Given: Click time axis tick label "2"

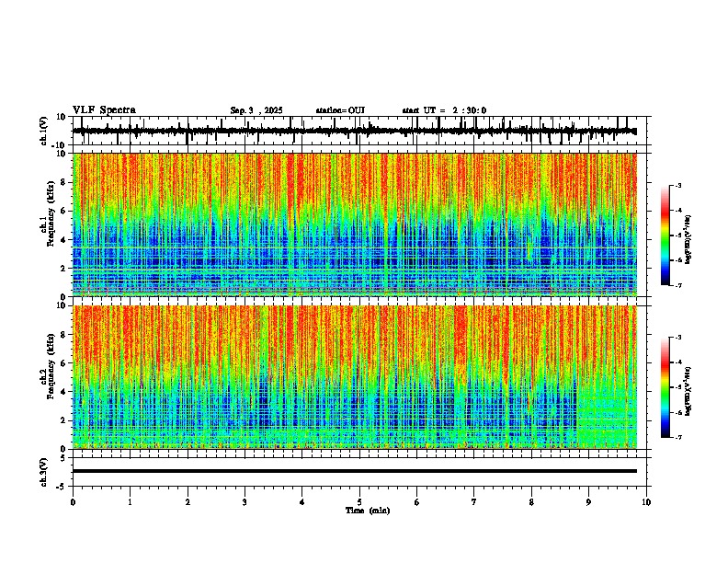Looking at the screenshot, I should tap(188, 502).
